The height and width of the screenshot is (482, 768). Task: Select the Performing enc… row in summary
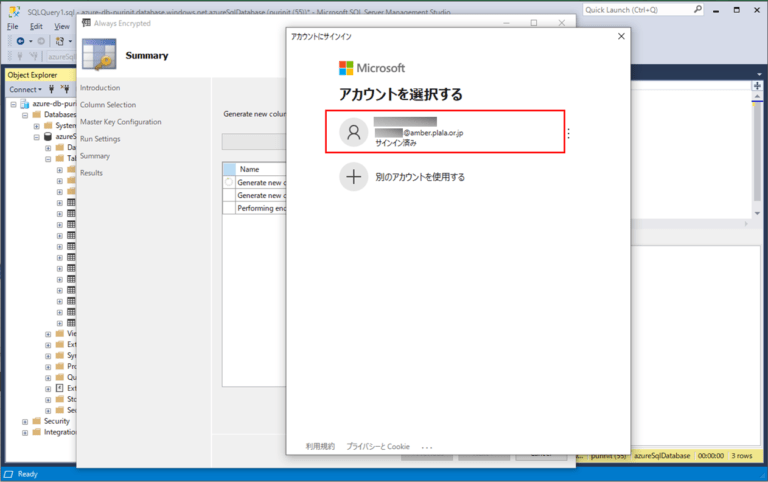pyautogui.click(x=254, y=208)
